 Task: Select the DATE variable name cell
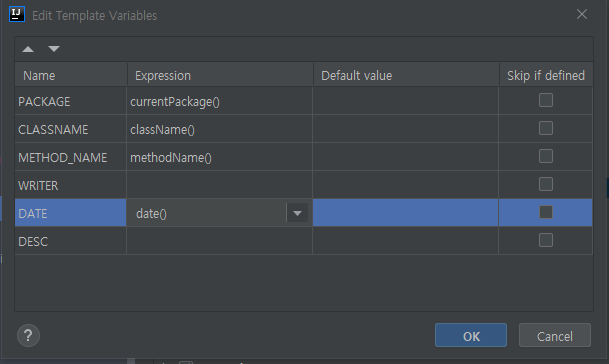tap(70, 213)
